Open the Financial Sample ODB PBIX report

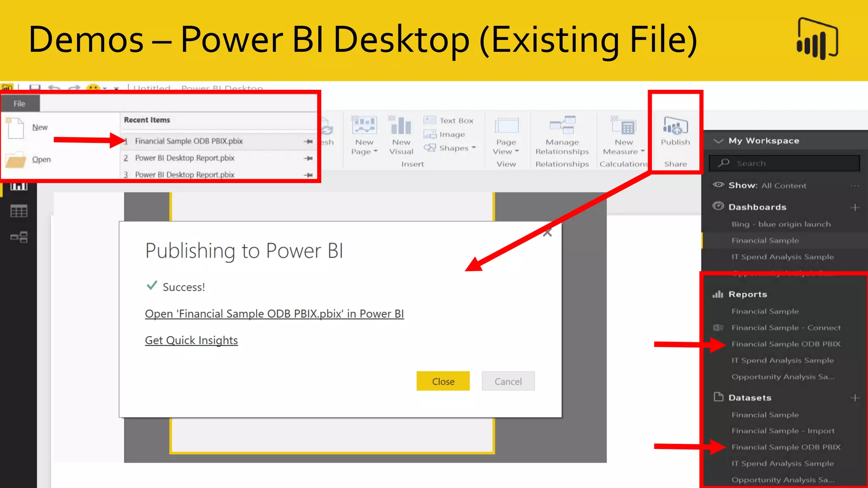(786, 344)
